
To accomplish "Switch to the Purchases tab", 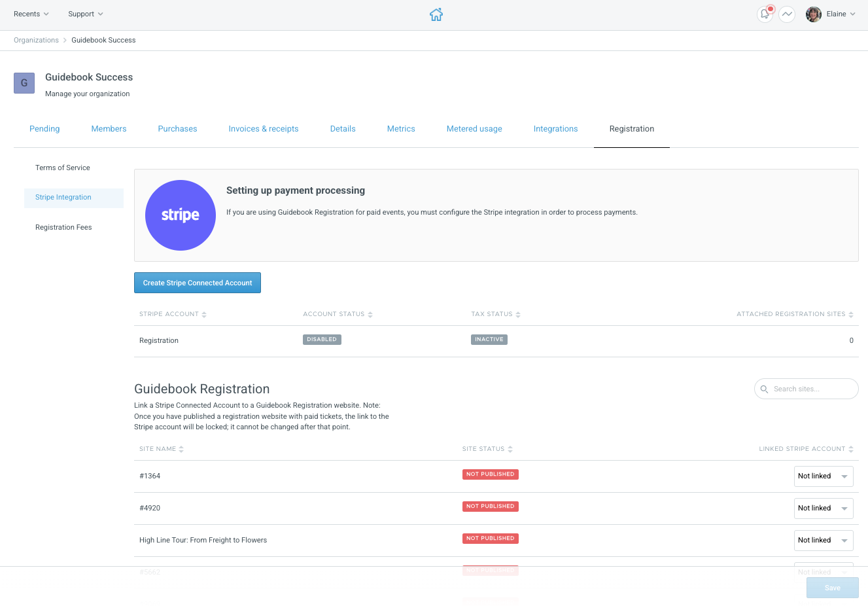I will [177, 129].
